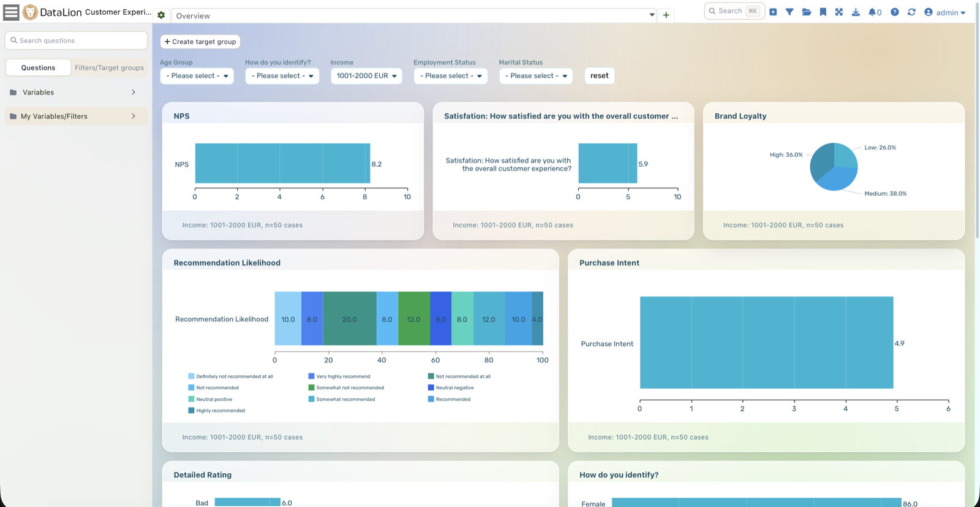
Task: Click 'How do you identify?' card title
Action: click(x=619, y=475)
